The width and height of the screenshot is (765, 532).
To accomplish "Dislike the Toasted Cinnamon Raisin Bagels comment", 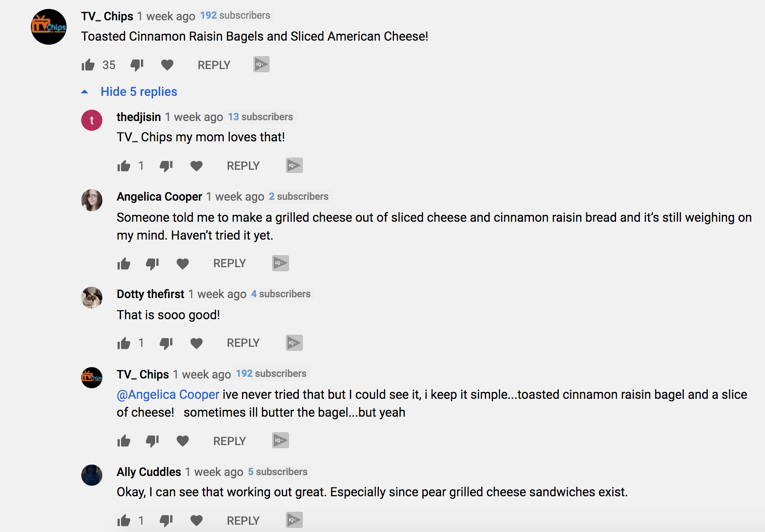I will click(137, 65).
